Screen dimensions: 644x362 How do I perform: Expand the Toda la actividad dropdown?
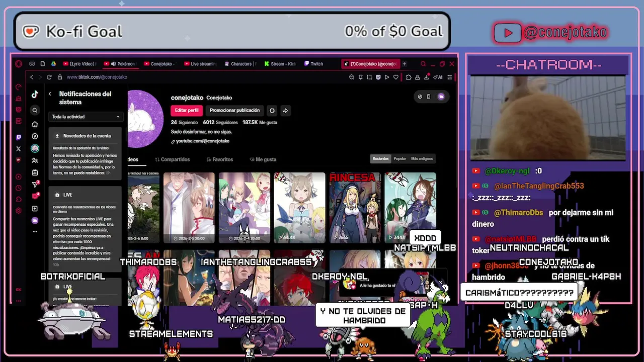click(86, 117)
